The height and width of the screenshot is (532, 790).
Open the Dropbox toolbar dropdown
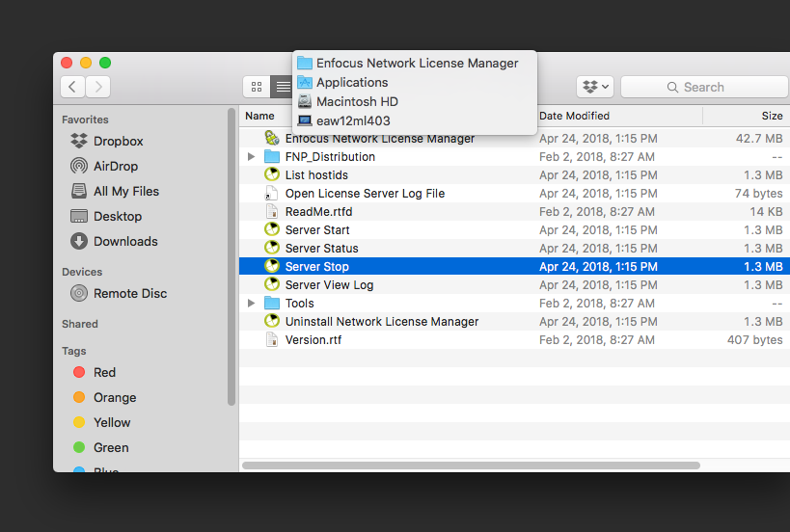point(595,87)
